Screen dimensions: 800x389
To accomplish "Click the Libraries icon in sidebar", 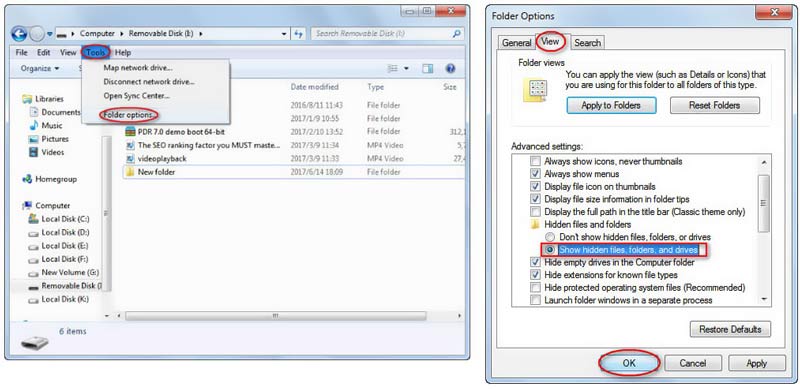I will click(27, 99).
